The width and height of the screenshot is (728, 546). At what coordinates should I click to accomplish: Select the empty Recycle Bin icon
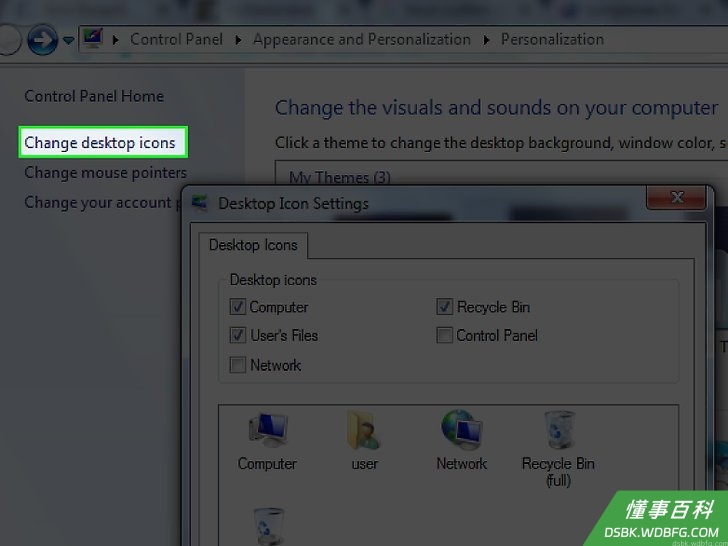coord(269,526)
